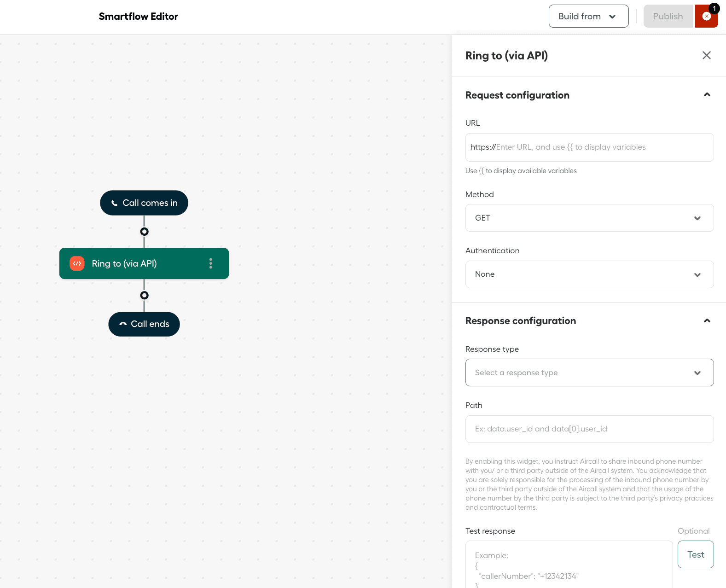Click the red error indicator icon
Screen dimensions: 726x588
point(706,17)
